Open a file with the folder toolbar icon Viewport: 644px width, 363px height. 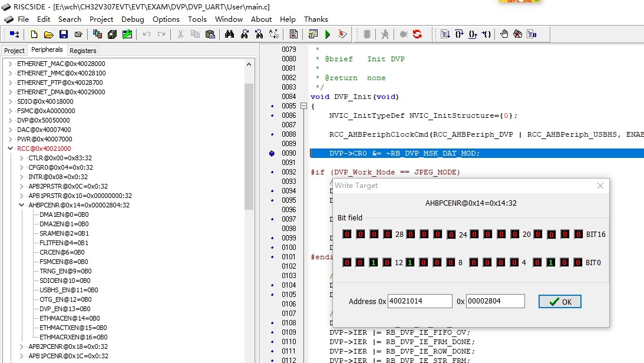click(48, 34)
